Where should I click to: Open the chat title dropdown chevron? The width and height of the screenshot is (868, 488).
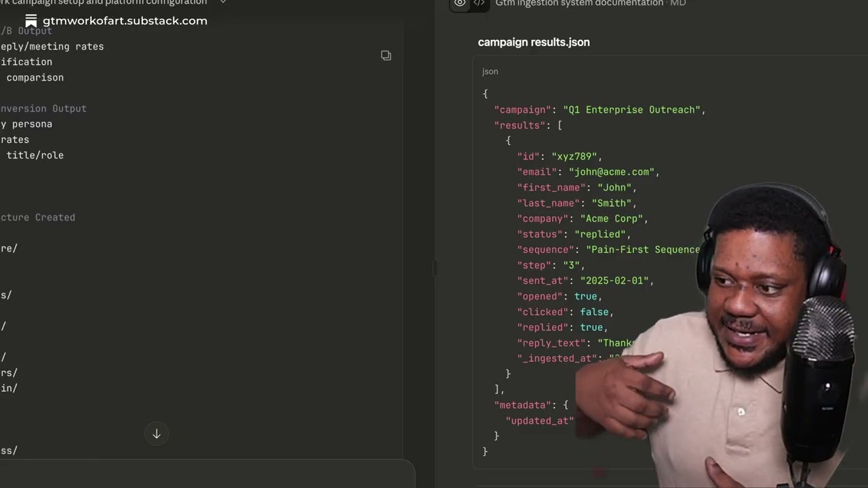(x=223, y=3)
